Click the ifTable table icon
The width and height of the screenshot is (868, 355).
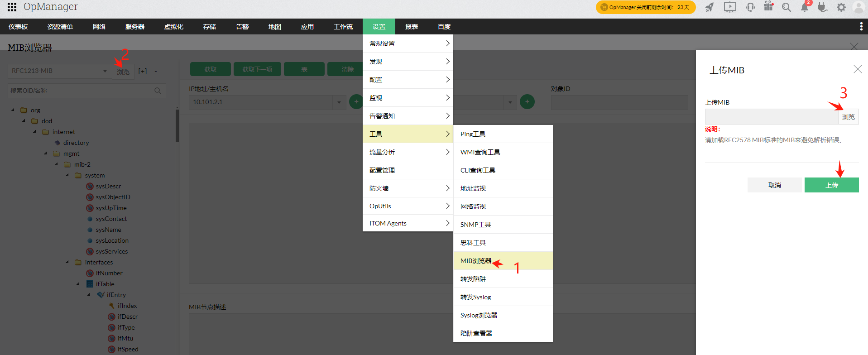(90, 284)
